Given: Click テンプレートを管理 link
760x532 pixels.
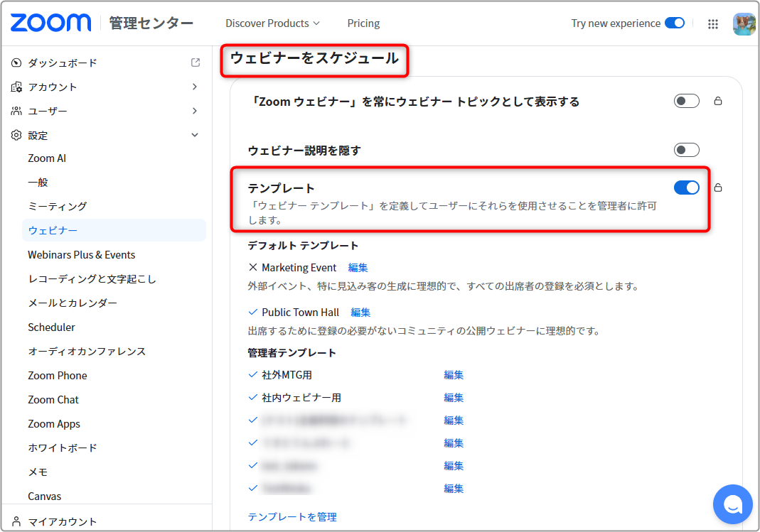Looking at the screenshot, I should pos(292,517).
